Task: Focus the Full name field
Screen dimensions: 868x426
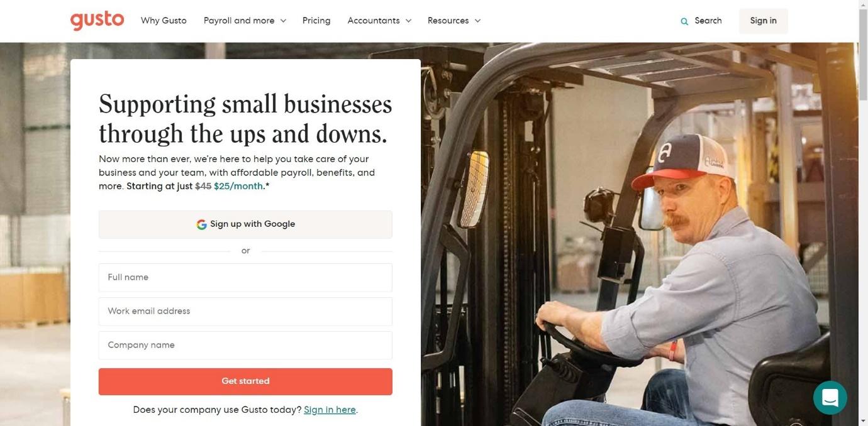Action: [245, 277]
